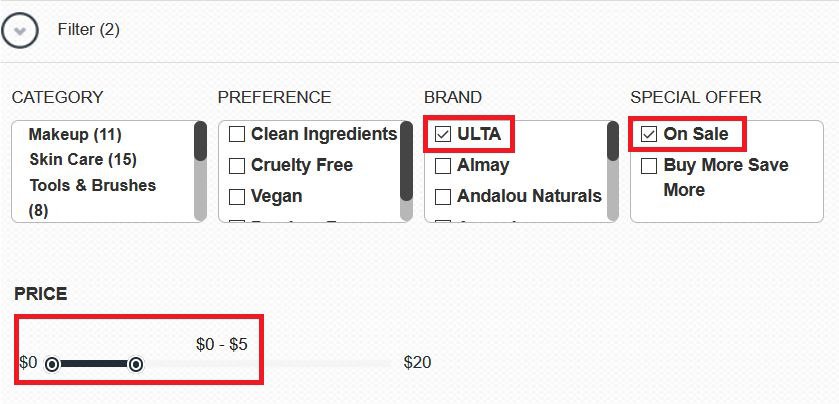Check Andalou Naturals brand
Image resolution: width=839 pixels, height=404 pixels.
(443, 196)
